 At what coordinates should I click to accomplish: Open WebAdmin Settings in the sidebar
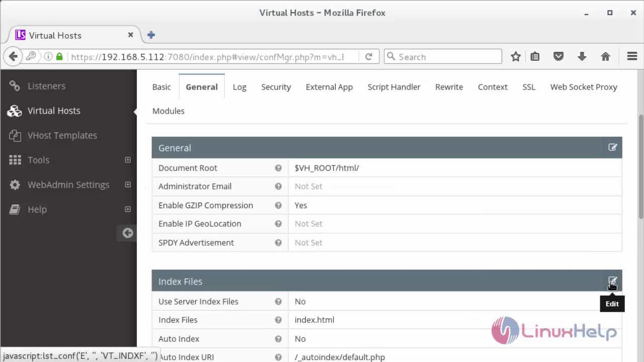tap(68, 185)
